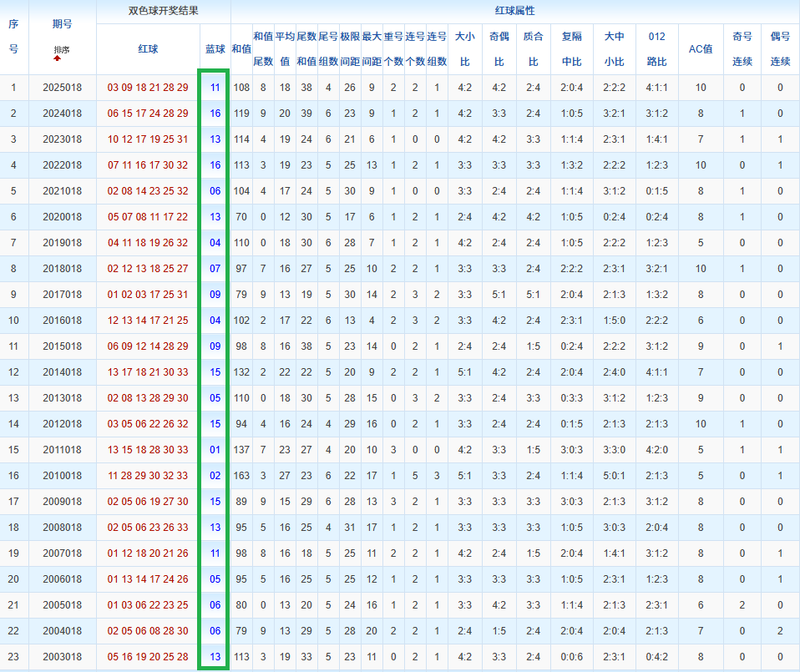The width and height of the screenshot is (800, 672).
Task: Click the 奇偶比 column header
Action: 499,49
